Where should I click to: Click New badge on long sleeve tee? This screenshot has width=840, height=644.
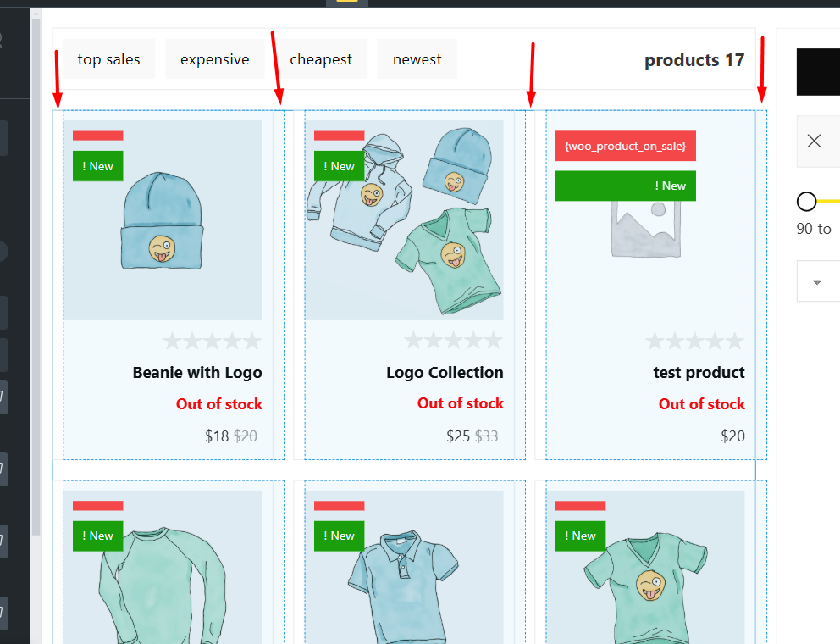coord(98,536)
